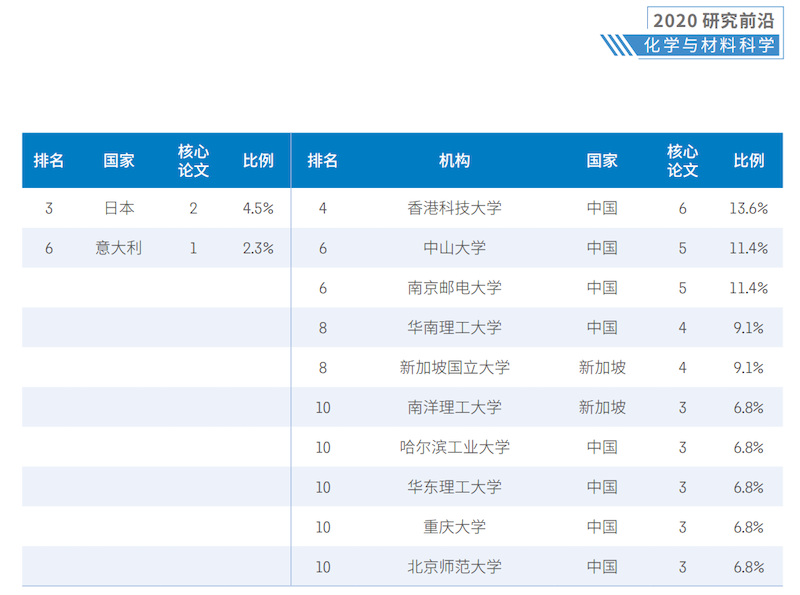Click '新加坡' in the 新加坡国立大学 row
Viewport: 800px width, 595px height.
pos(602,367)
